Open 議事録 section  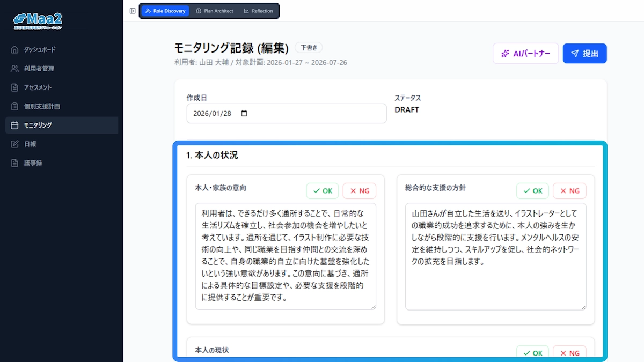pos(33,162)
